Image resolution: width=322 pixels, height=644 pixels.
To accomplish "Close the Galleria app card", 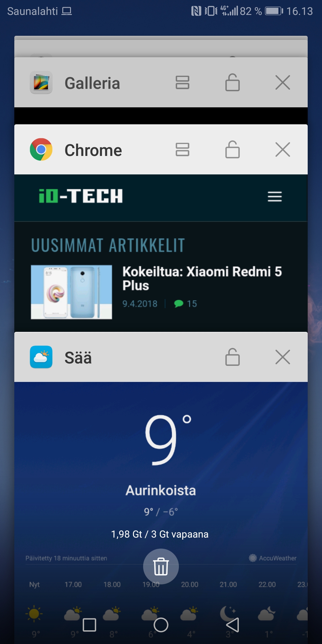I will click(x=283, y=82).
